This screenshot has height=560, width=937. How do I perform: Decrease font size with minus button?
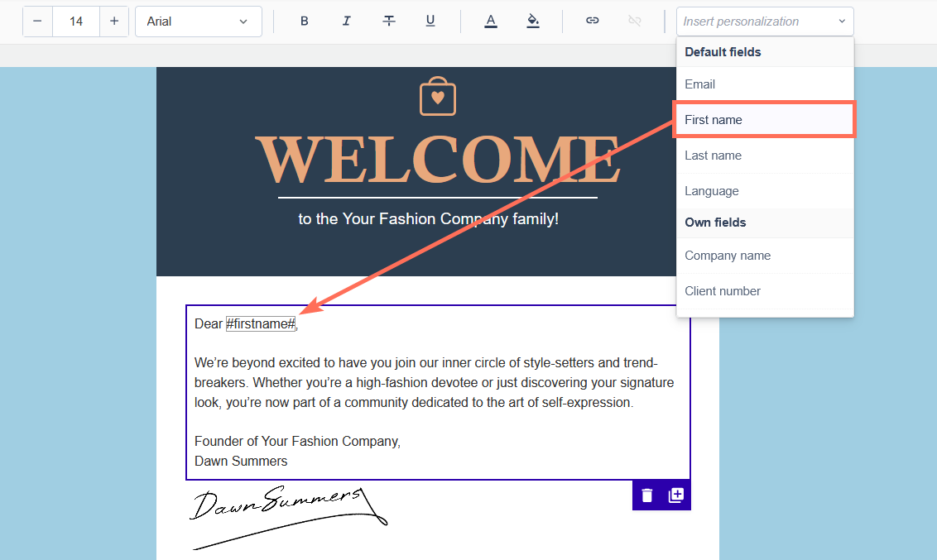point(37,22)
